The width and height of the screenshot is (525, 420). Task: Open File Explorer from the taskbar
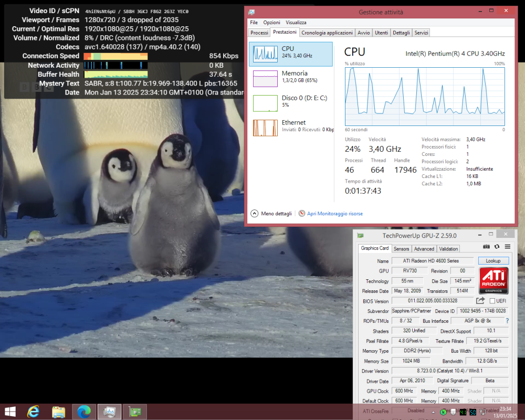(58, 412)
